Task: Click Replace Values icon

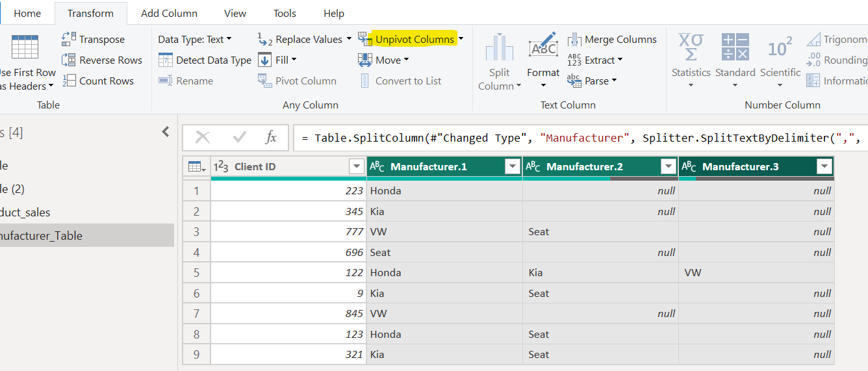Action: tap(265, 39)
